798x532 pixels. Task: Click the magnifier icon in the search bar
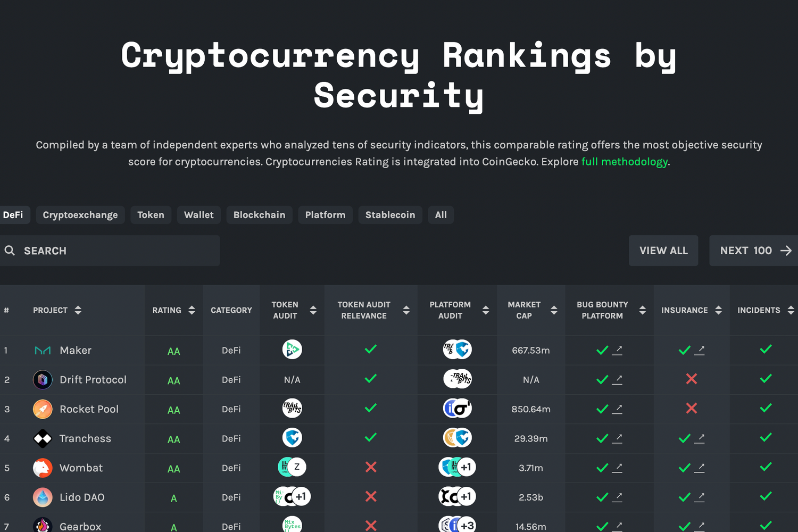pyautogui.click(x=10, y=250)
